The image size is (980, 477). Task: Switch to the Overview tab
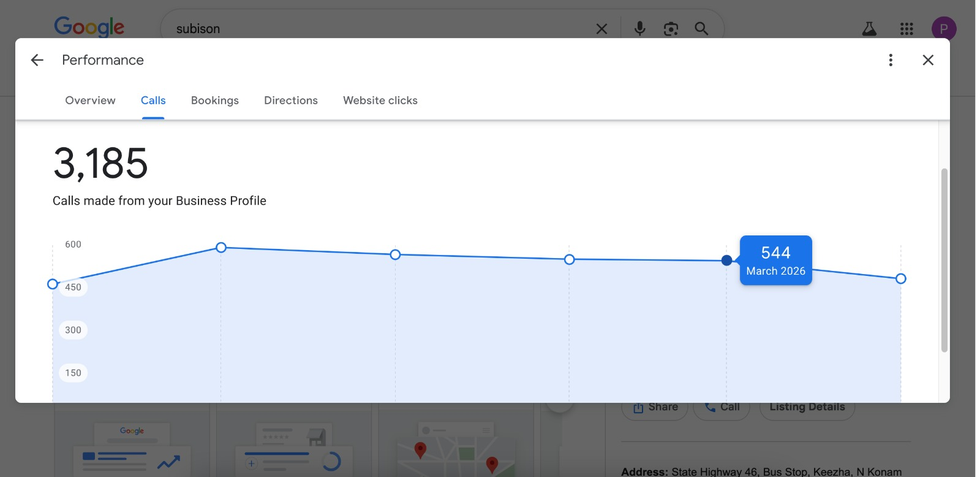point(90,101)
